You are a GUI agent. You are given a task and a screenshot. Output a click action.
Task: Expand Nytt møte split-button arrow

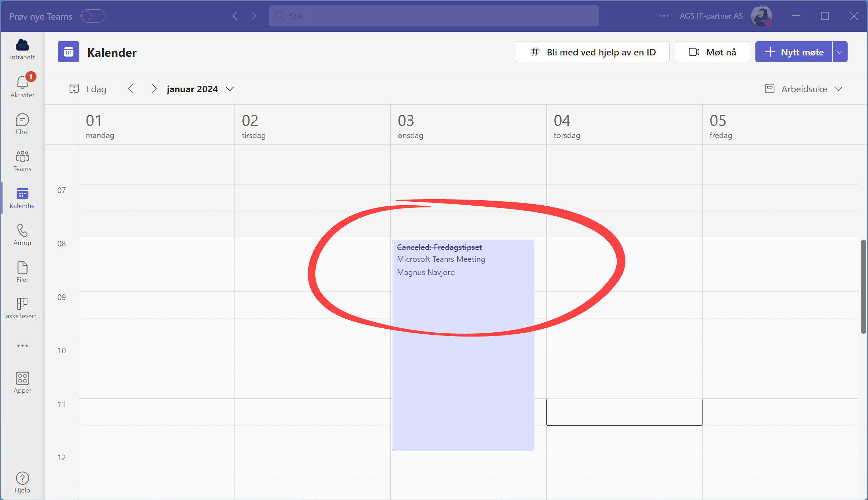tap(840, 52)
